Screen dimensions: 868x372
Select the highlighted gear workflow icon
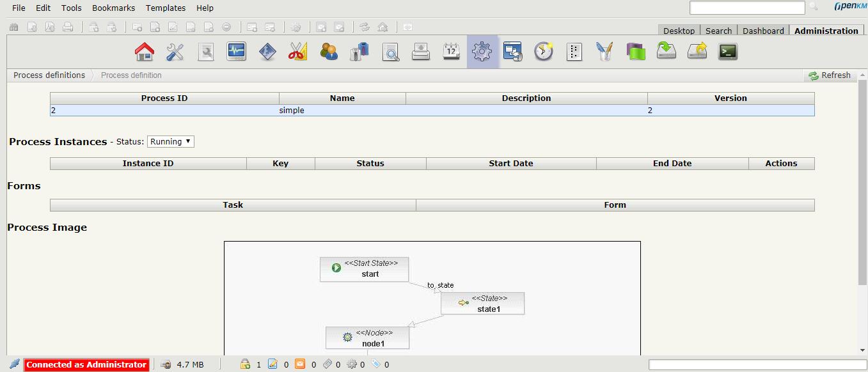pyautogui.click(x=482, y=52)
